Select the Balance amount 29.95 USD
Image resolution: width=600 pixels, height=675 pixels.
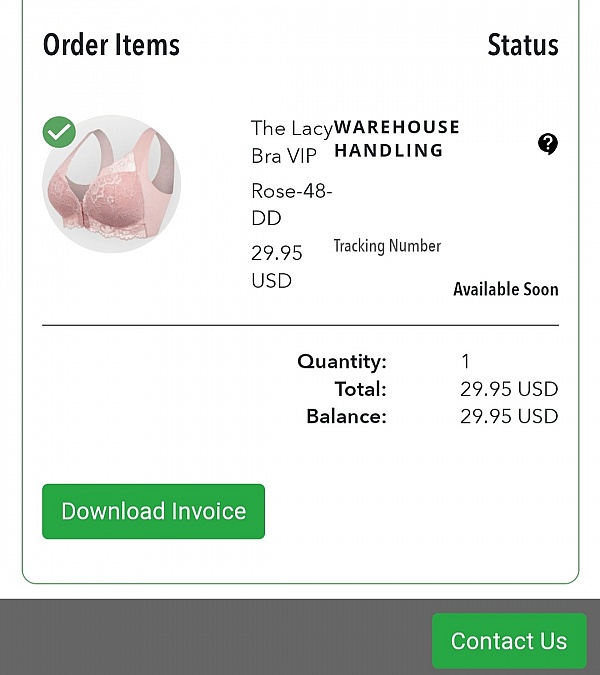509,416
